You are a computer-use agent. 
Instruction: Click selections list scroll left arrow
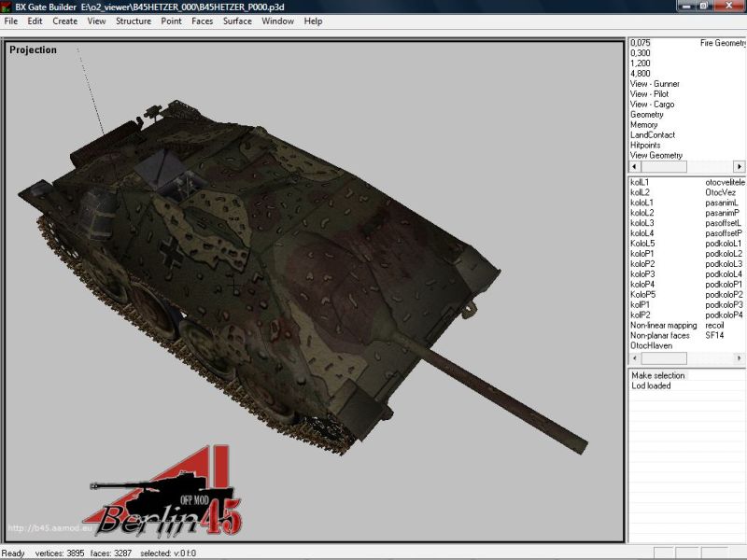(x=635, y=358)
